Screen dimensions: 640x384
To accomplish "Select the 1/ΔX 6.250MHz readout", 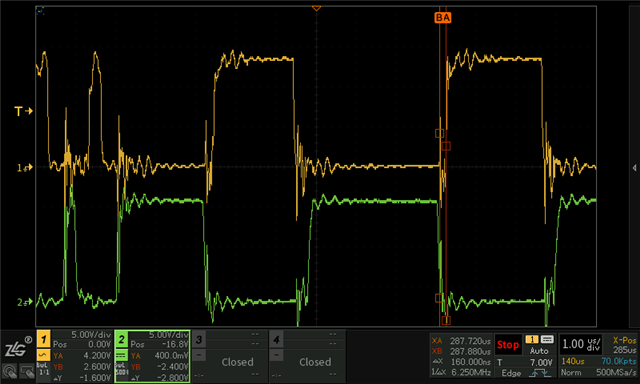I will [x=461, y=372].
